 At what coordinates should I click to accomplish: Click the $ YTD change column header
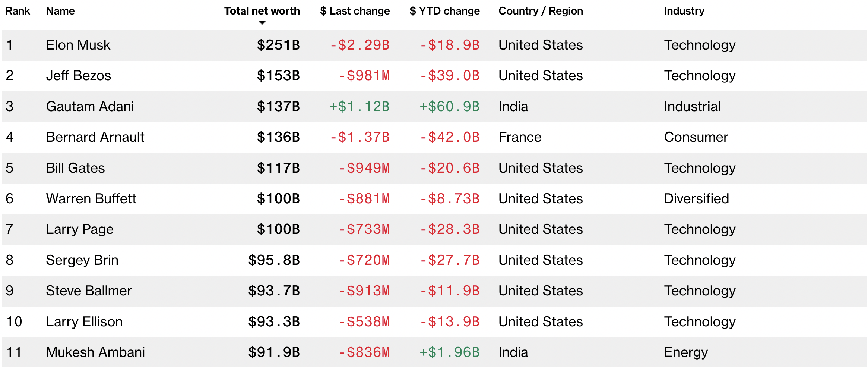click(x=444, y=11)
